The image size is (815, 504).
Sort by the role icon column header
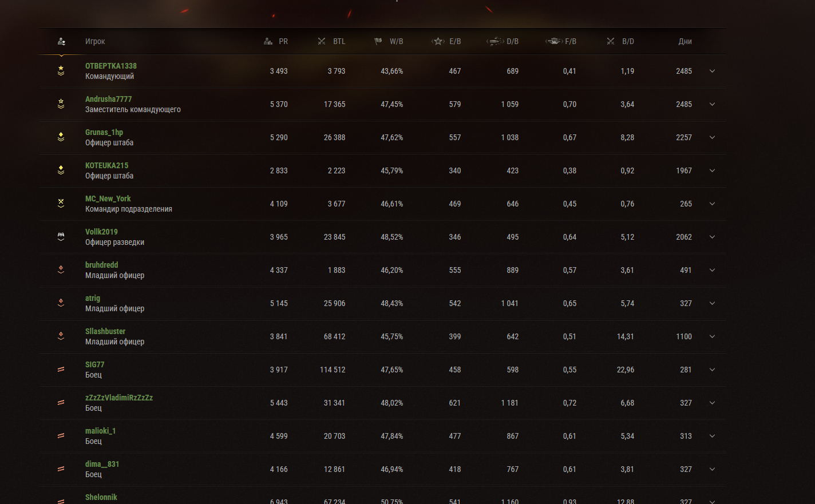(61, 41)
